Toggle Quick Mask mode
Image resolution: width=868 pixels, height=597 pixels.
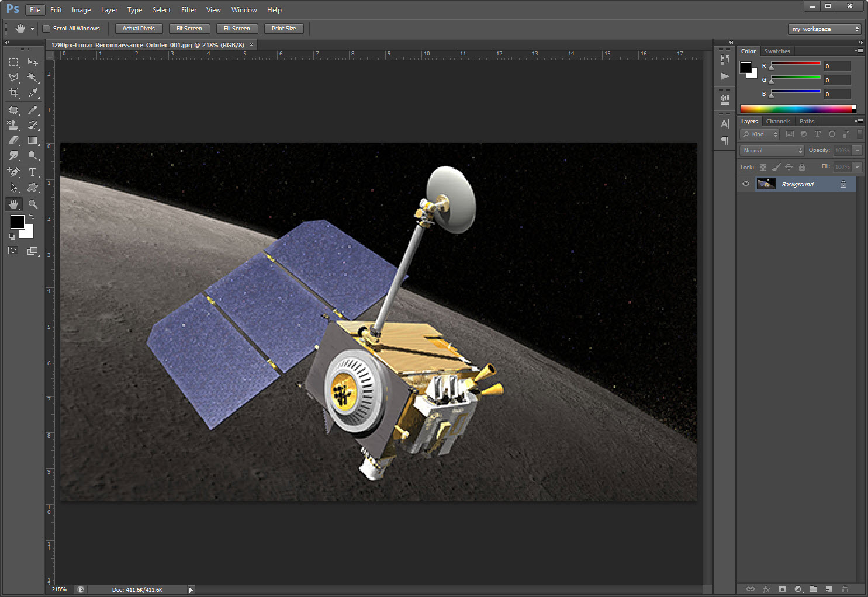pyautogui.click(x=13, y=251)
